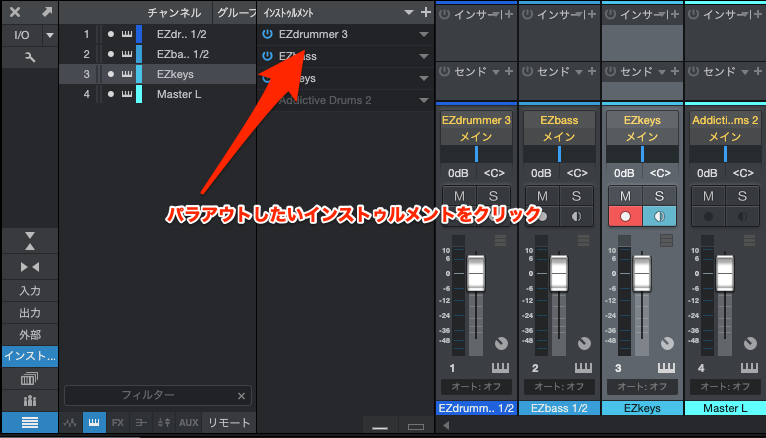Toggle EZdrummer 3 instrument power button
This screenshot has width=766, height=438.
pyautogui.click(x=267, y=34)
